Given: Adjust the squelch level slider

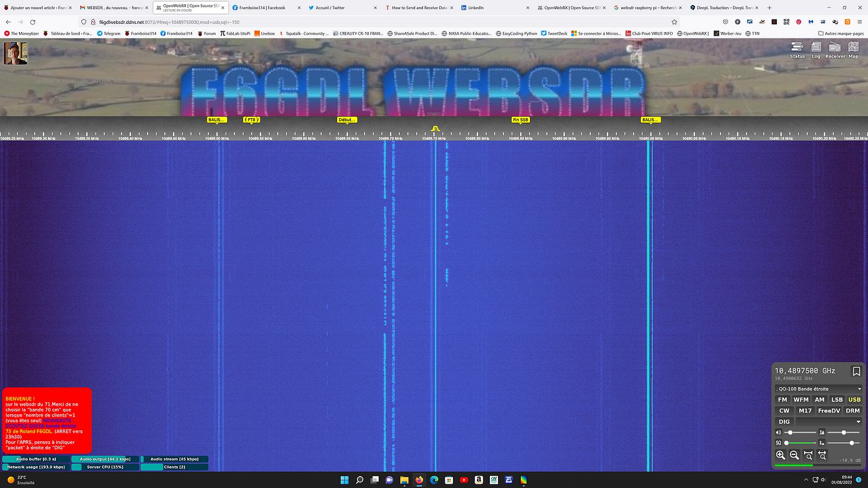Looking at the screenshot, I should [x=800, y=442].
